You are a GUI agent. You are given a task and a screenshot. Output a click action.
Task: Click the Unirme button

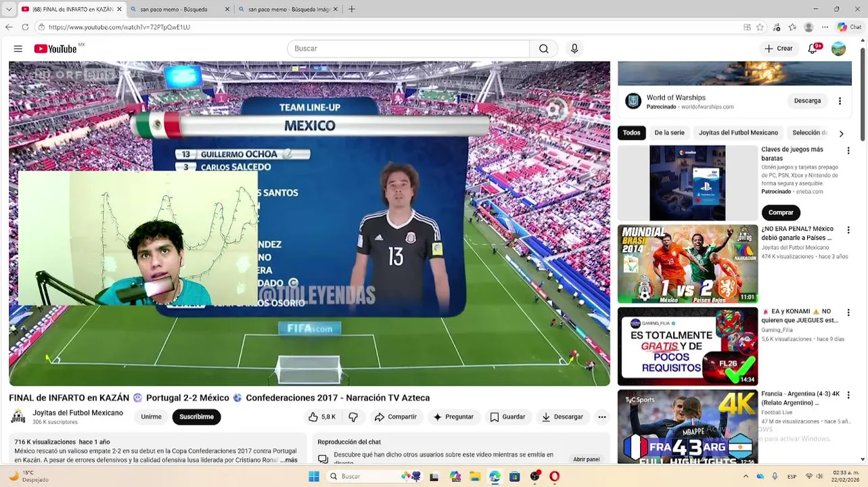click(x=151, y=417)
